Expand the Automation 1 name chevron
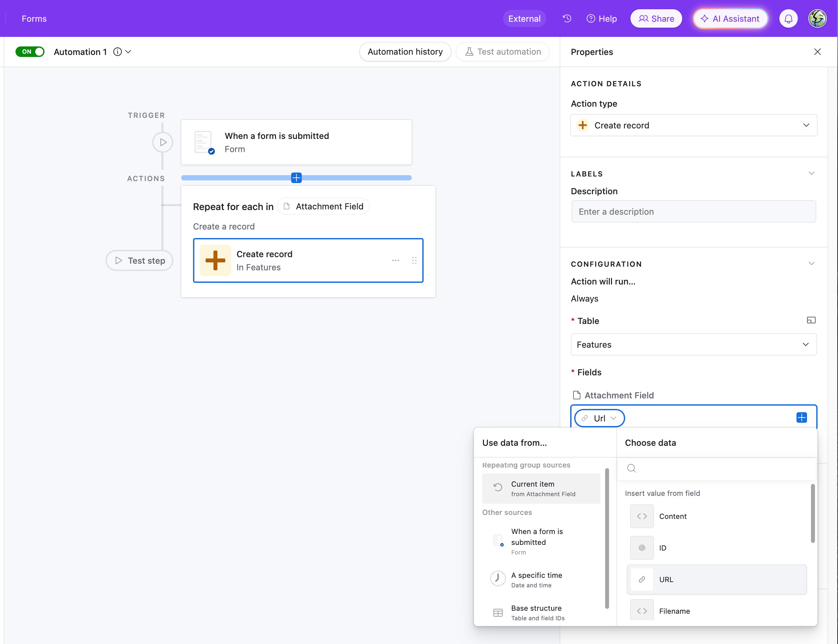The width and height of the screenshot is (838, 644). click(128, 52)
